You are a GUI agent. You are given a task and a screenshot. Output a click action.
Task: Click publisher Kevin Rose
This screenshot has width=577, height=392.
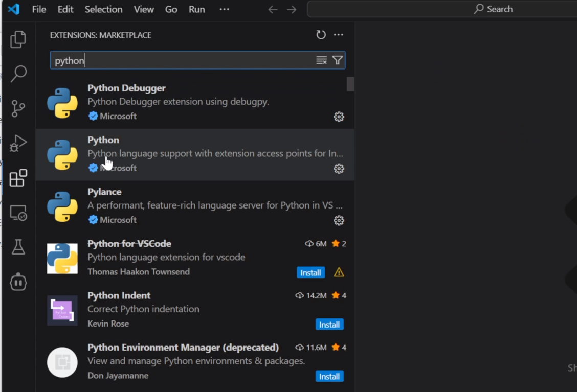(108, 324)
